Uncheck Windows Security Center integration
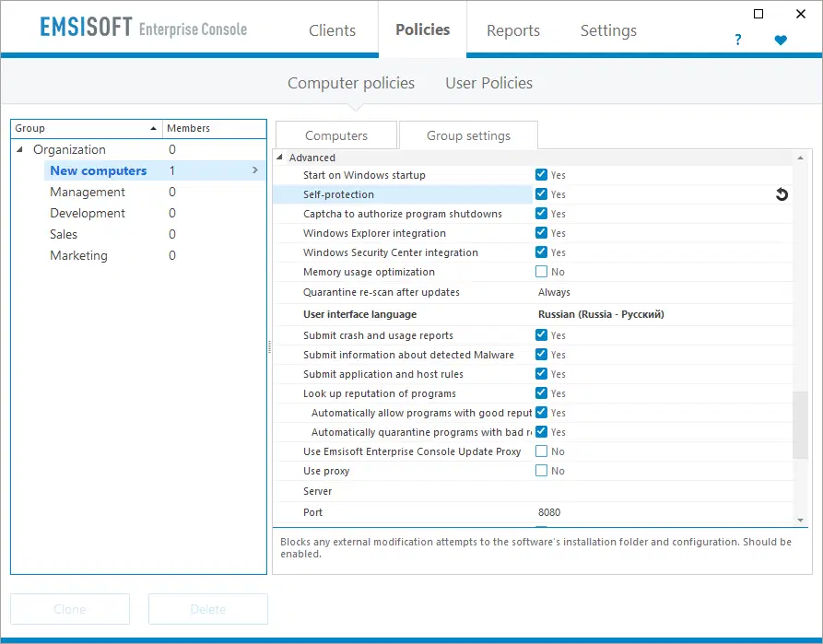This screenshot has width=823, height=644. (x=541, y=252)
